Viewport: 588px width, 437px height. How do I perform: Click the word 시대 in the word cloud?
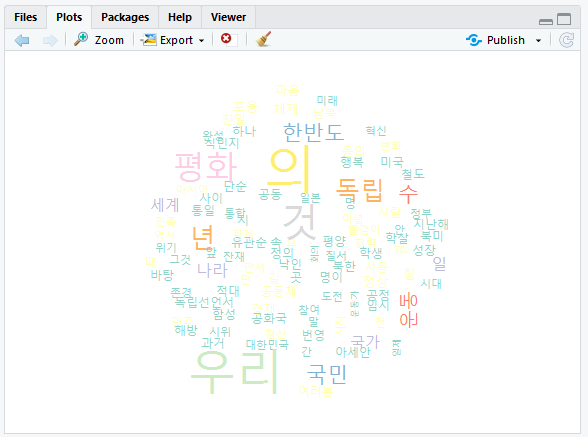(x=431, y=283)
